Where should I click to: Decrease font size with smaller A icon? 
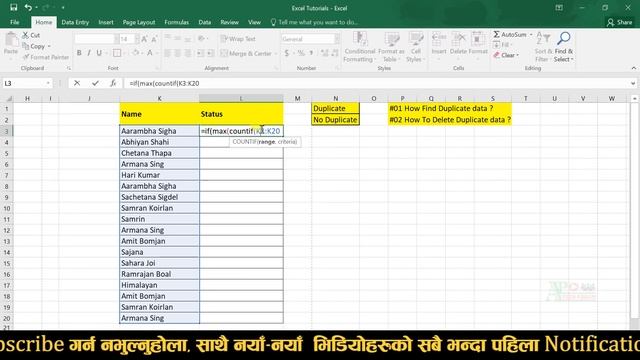click(x=154, y=39)
